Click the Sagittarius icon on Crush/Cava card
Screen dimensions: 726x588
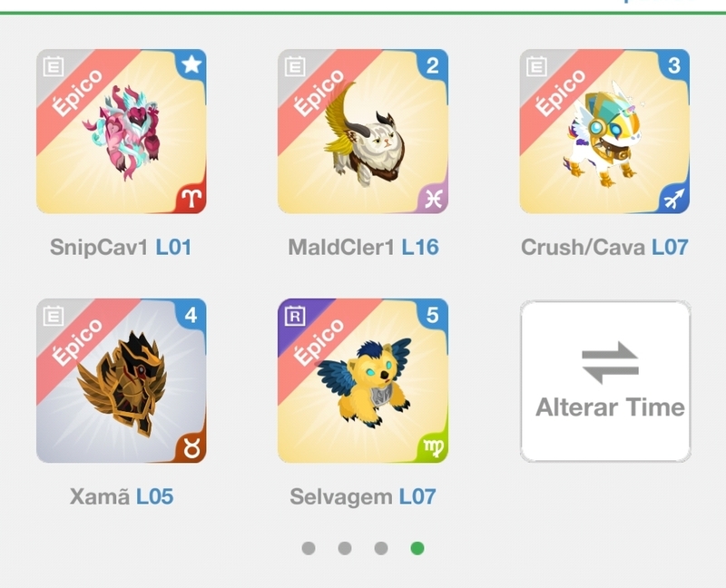pyautogui.click(x=674, y=199)
